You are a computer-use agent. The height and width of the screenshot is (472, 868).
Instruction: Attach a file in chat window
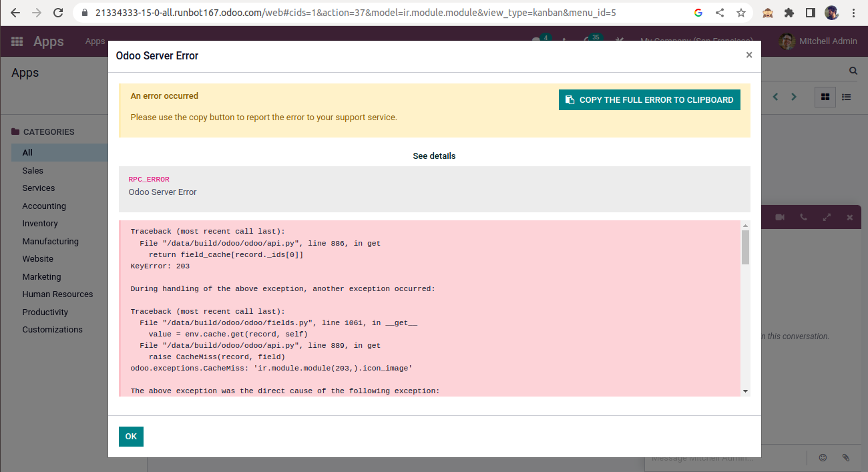(846, 458)
